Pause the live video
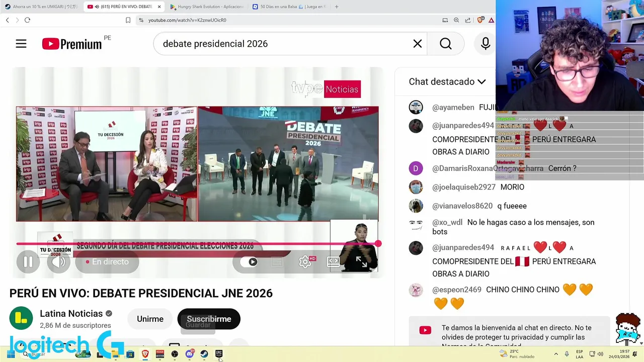 [x=28, y=262]
